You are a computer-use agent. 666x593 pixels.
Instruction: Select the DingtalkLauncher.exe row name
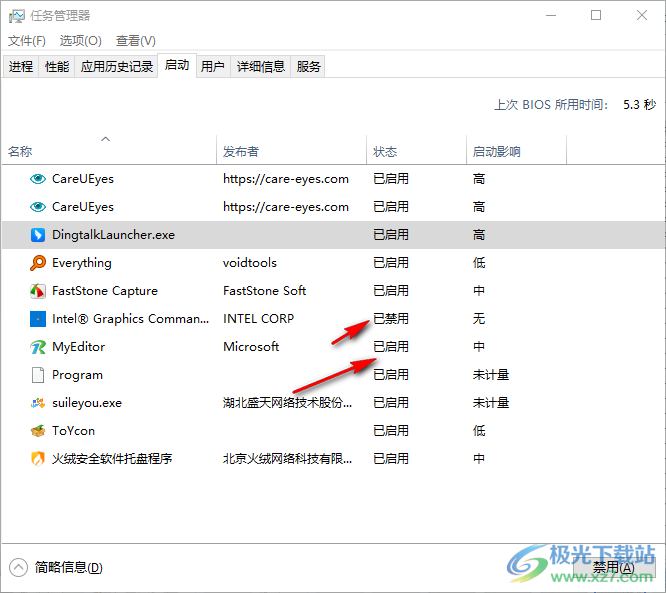tap(113, 235)
